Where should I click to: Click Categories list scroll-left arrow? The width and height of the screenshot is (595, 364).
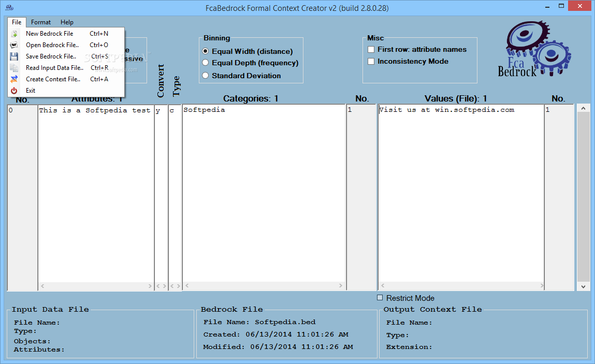coord(187,285)
